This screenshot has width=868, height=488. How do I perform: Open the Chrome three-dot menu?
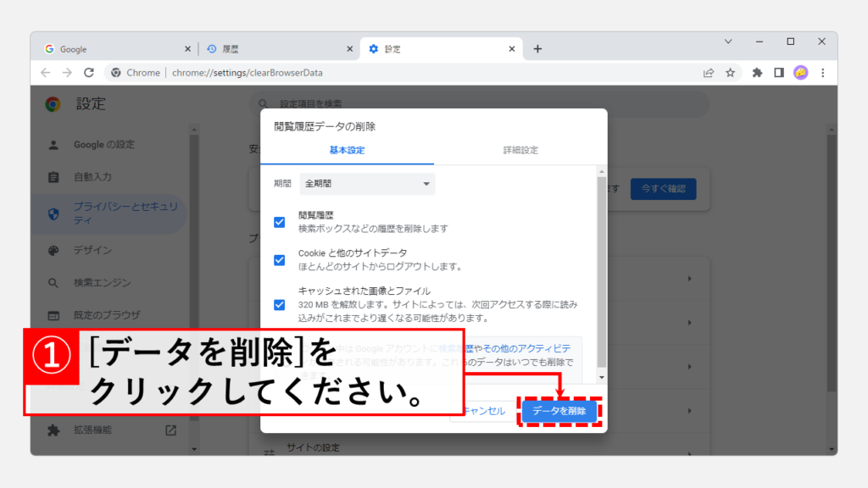823,74
